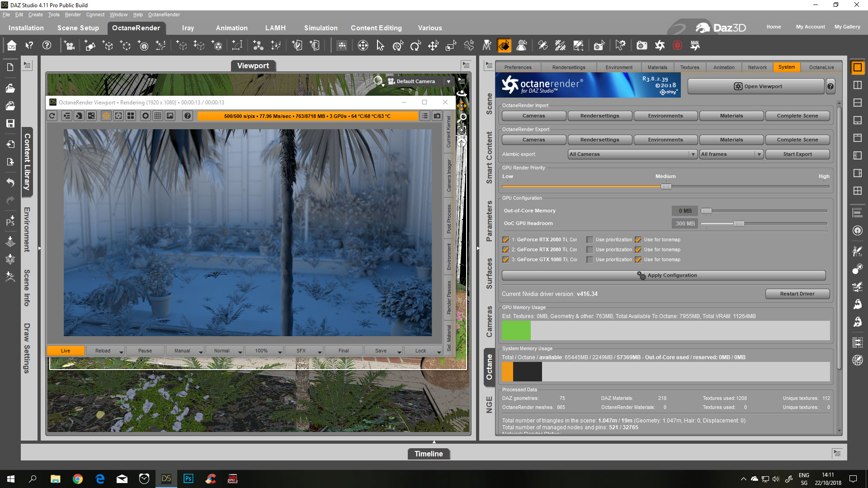Click the Restart Driver button
This screenshot has height=488, width=868.
coord(797,294)
